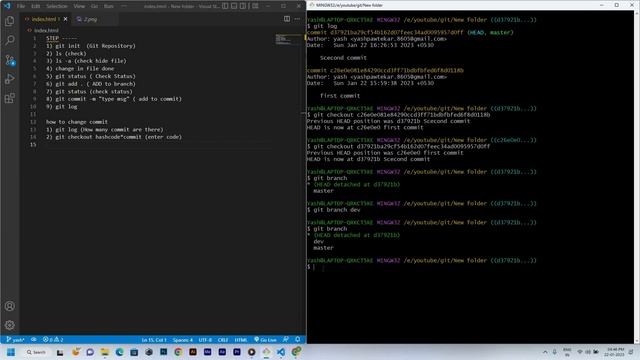640x360 pixels.
Task: Open the File menu in VS Code
Action: tap(21, 6)
